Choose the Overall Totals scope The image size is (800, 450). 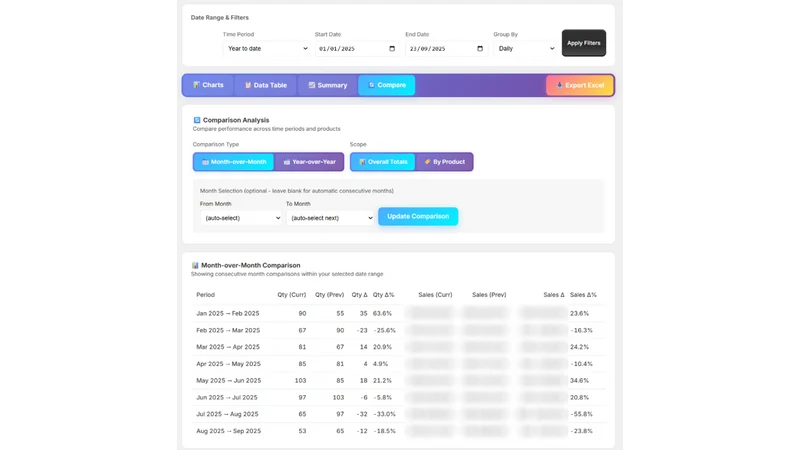[x=383, y=162]
